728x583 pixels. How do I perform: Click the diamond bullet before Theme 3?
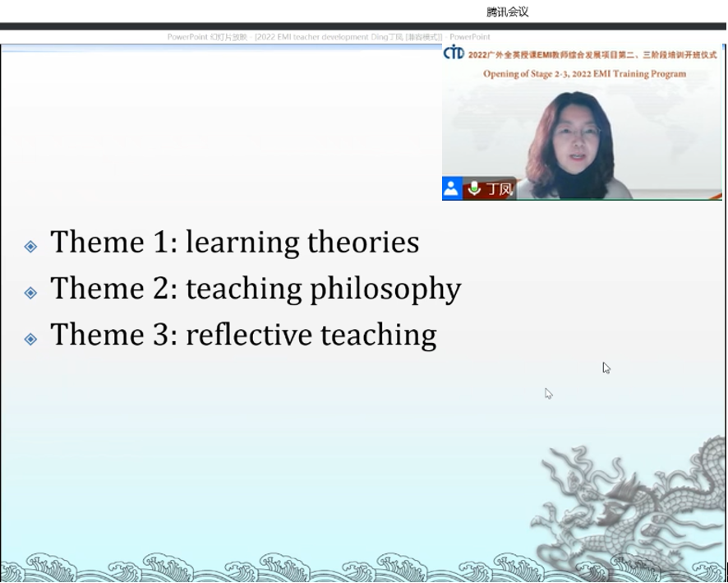click(30, 338)
